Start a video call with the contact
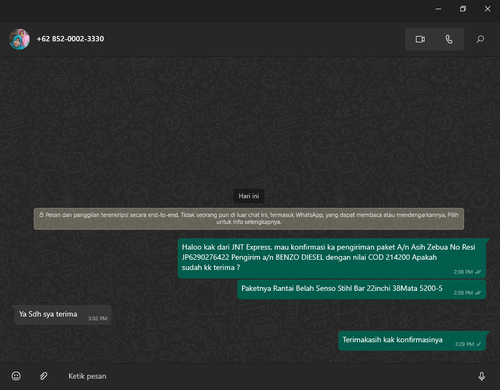The height and width of the screenshot is (390, 500). 420,39
